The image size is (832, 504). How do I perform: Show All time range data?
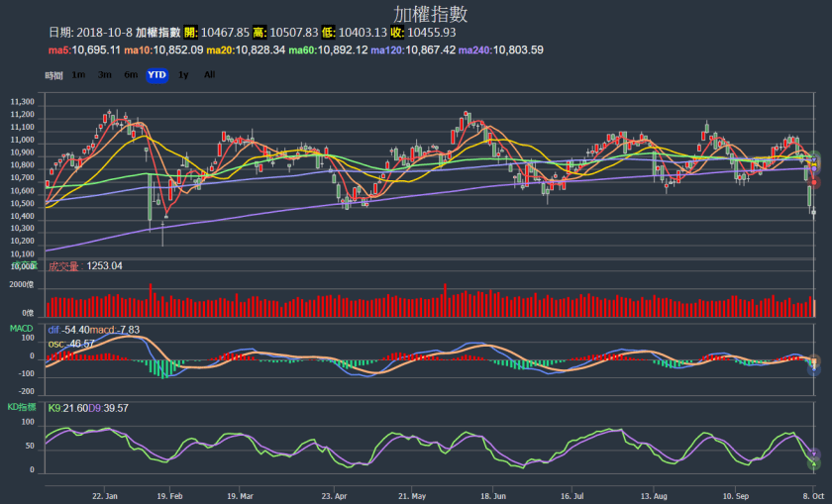coord(209,74)
